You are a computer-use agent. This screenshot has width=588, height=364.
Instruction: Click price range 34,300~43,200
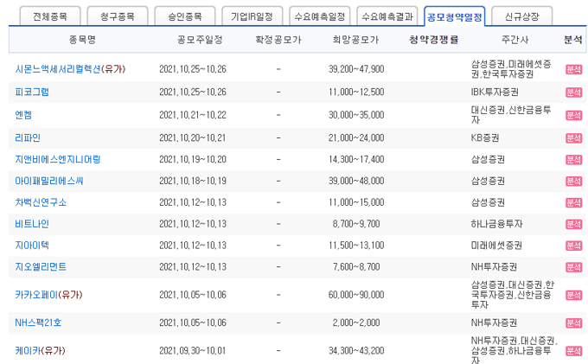(356, 351)
